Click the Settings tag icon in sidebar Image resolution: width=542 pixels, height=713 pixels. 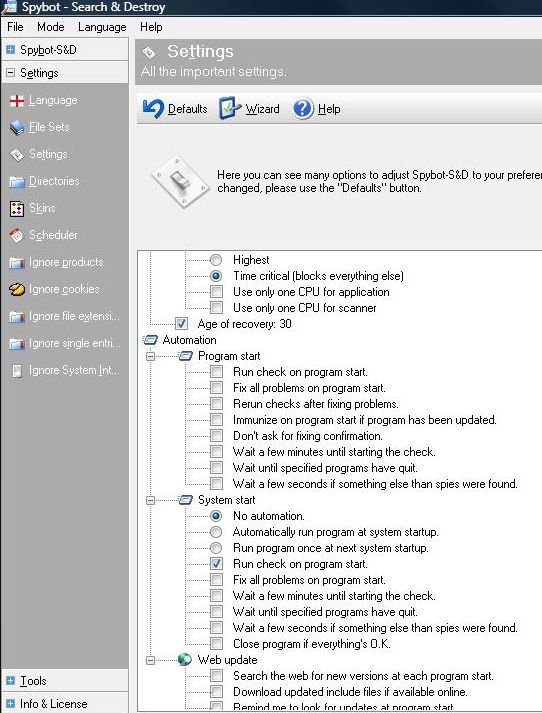(17, 155)
